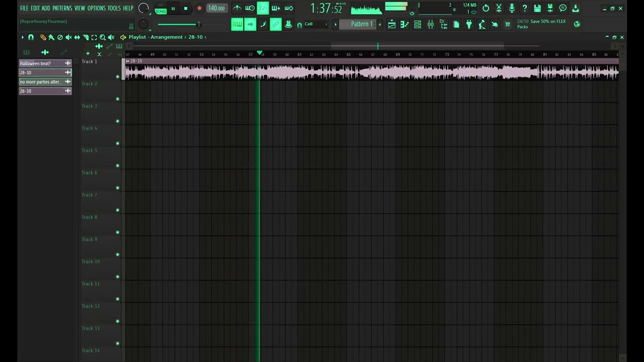Click the microphone one-click recording icon
The height and width of the screenshot is (362, 644).
pos(512,8)
